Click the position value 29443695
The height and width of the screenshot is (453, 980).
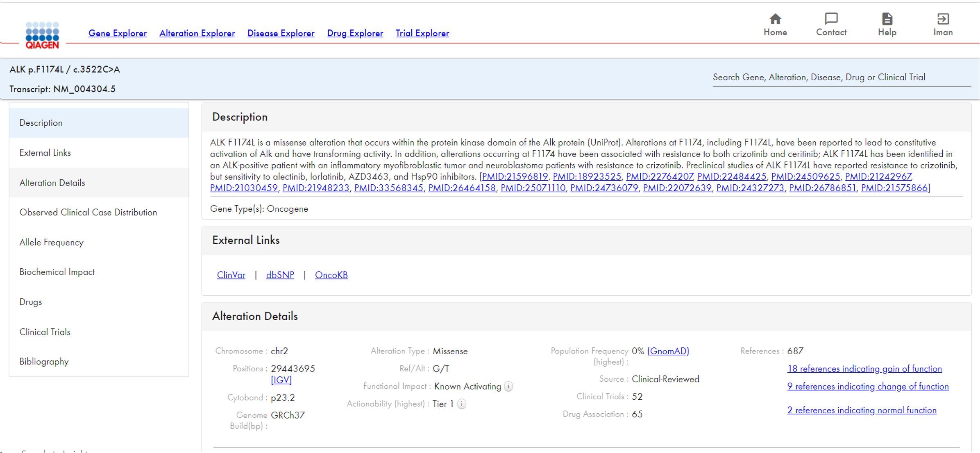293,369
